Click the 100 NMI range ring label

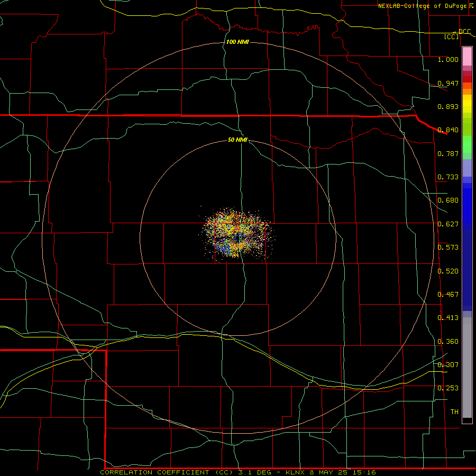(237, 42)
